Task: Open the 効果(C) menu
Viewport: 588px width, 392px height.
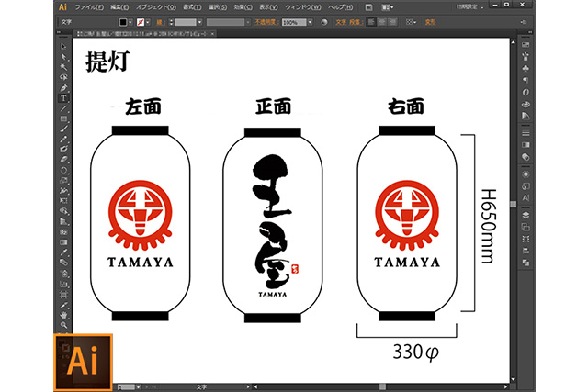Action: tap(243, 7)
